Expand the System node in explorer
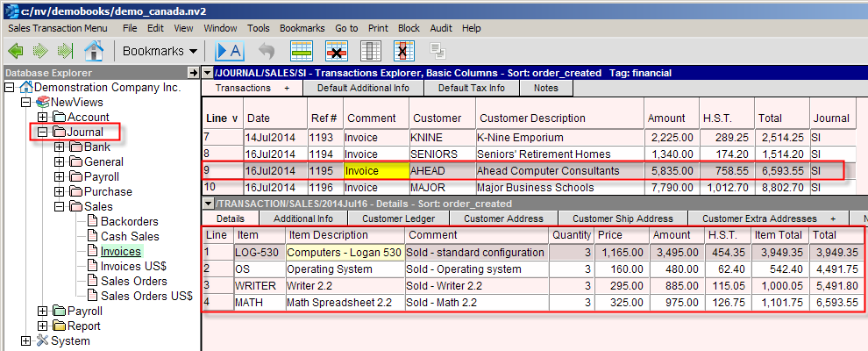Screen dimensions: 868x351 [x=25, y=341]
